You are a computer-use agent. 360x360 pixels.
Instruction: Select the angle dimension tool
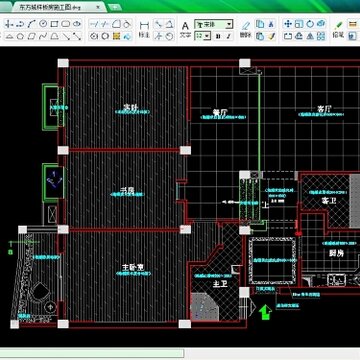[x=170, y=24]
